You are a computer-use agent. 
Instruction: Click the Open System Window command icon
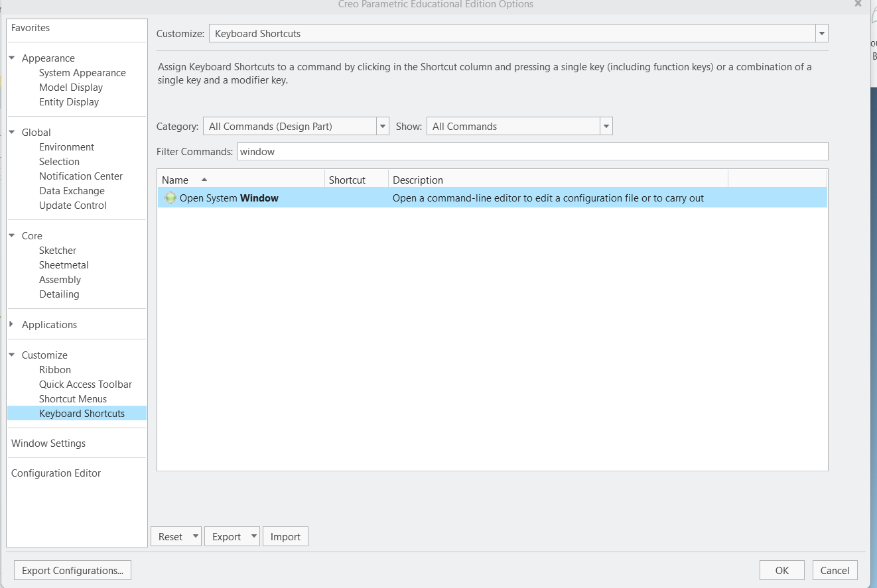pos(170,198)
